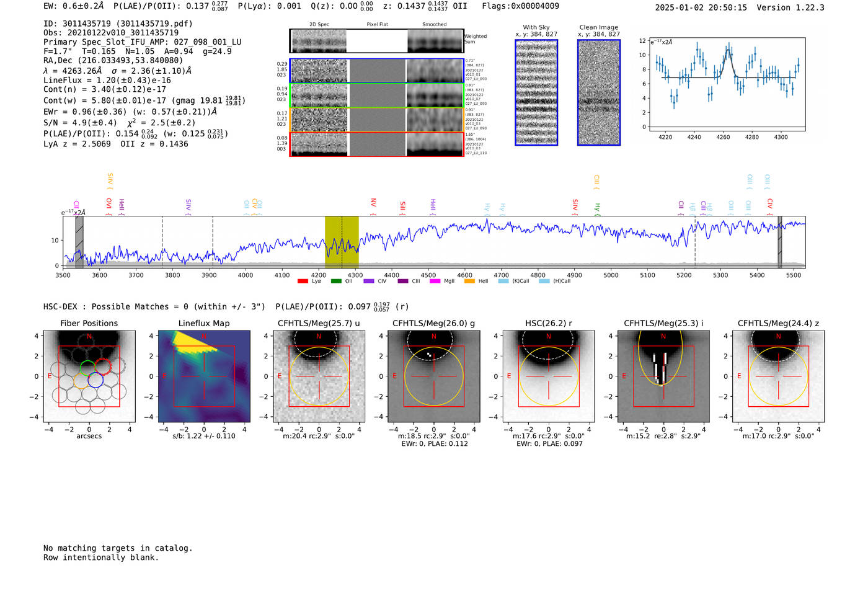This screenshot has width=868, height=591.
Task: Click the orange fiber circle in Fiber Positions
Action: click(x=82, y=381)
